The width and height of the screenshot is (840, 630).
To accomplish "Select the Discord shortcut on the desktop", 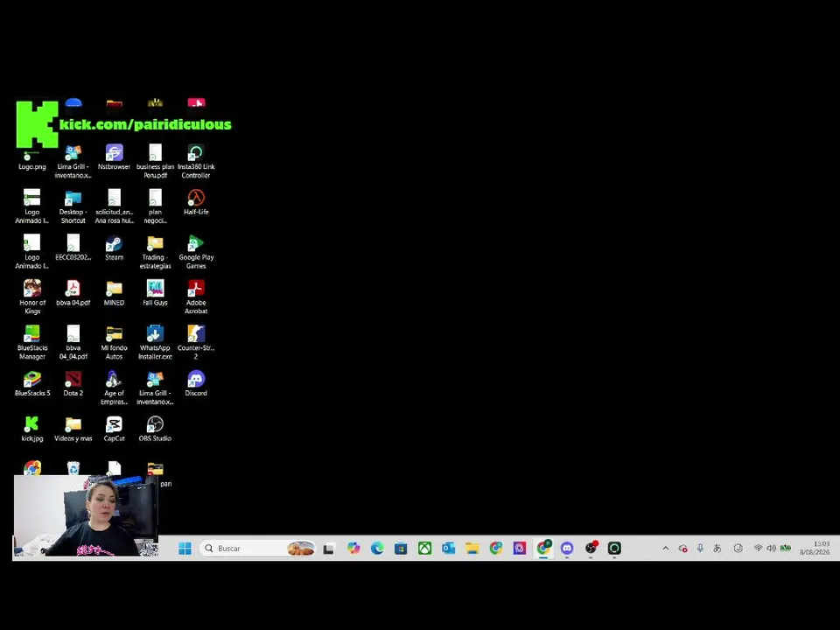I will click(196, 383).
